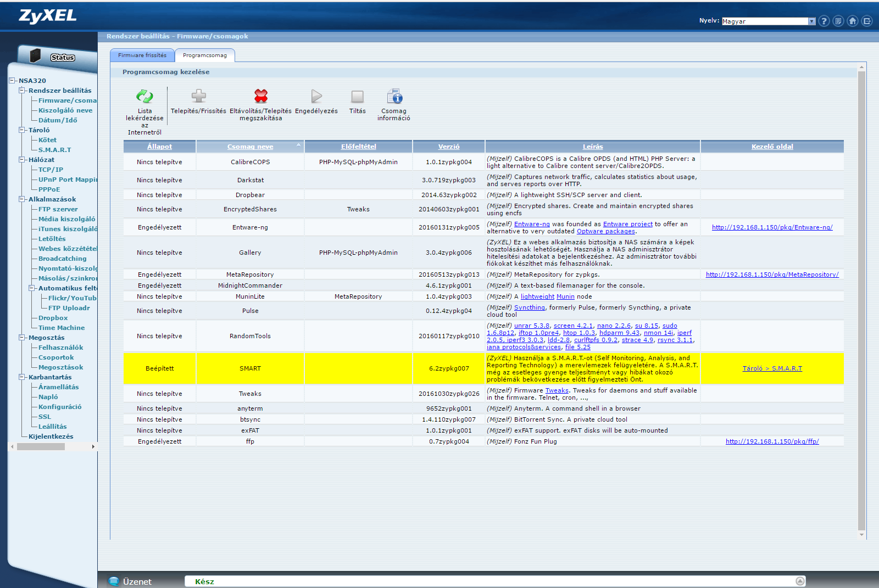The image size is (879, 588).
Task: Sort by Kezelő oldal column header
Action: [772, 147]
